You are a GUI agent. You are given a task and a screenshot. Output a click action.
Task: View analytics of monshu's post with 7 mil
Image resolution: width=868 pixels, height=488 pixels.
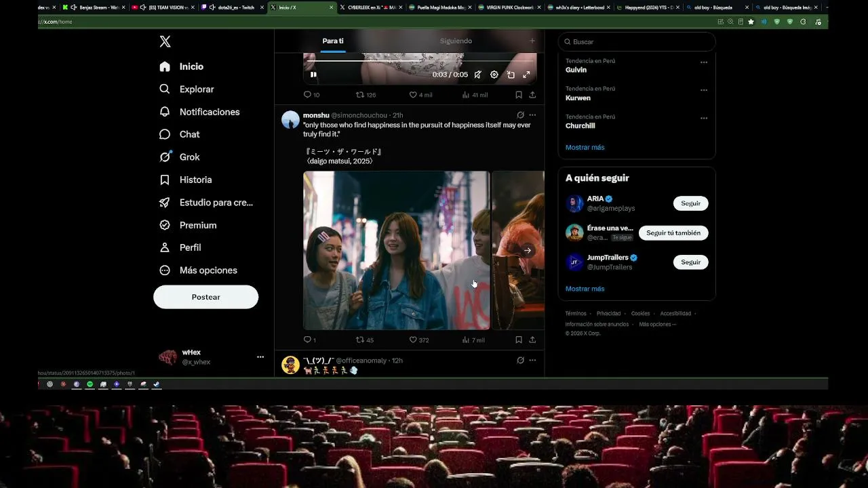[x=473, y=340]
